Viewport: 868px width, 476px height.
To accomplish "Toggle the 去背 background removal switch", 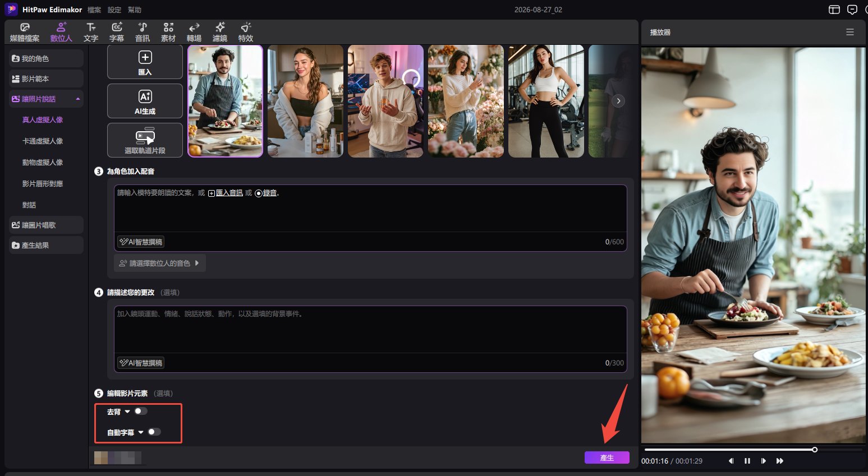I will [141, 411].
